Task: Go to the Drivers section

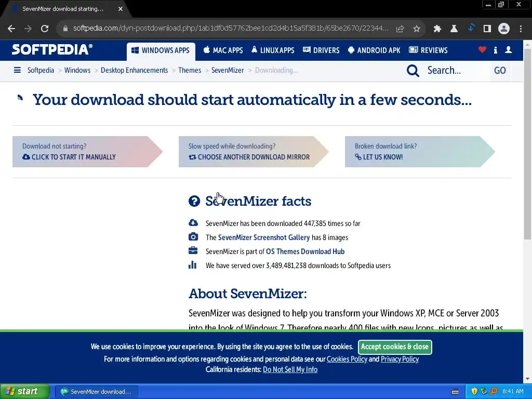Action: (x=321, y=50)
